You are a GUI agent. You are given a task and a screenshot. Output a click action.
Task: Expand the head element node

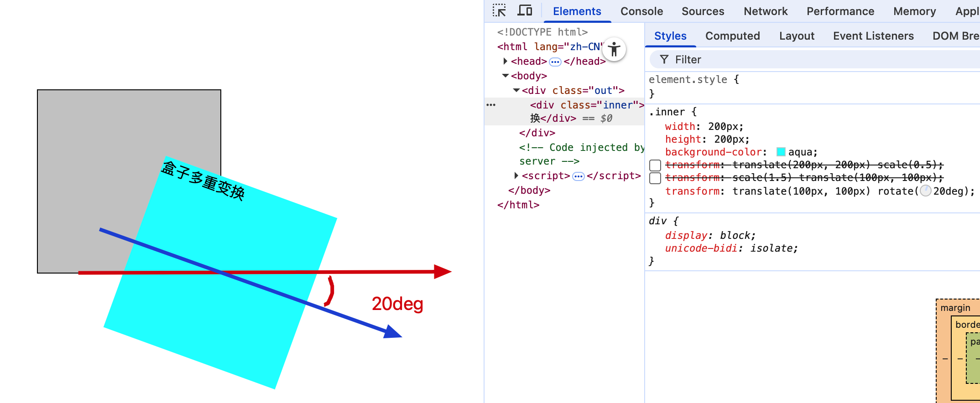(x=506, y=61)
